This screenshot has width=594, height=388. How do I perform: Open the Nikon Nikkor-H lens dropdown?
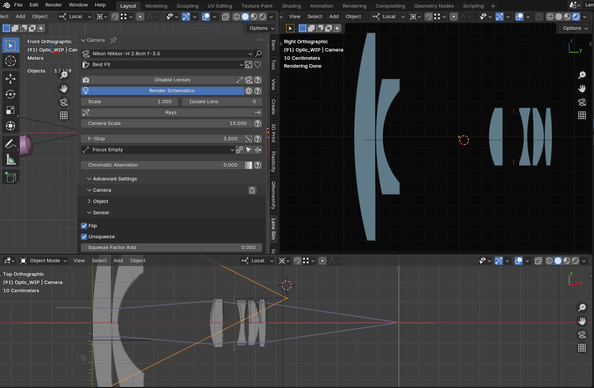tap(167, 53)
